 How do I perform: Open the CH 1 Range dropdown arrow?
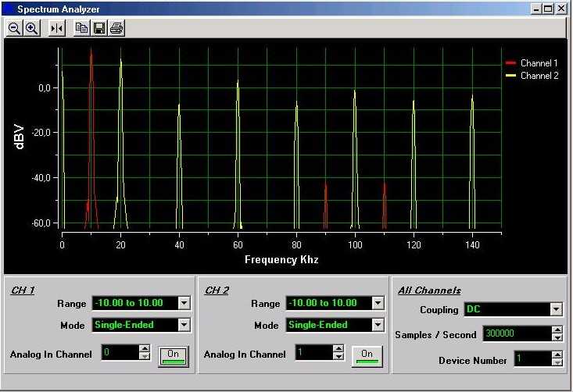point(184,303)
